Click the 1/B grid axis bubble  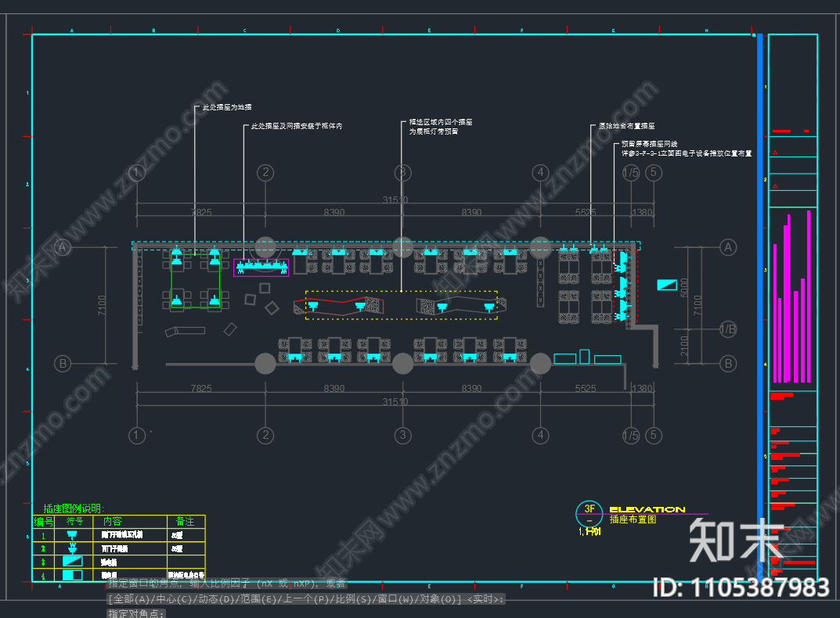click(728, 329)
